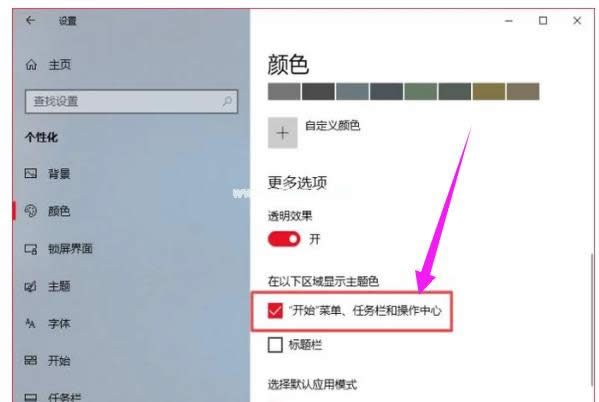Open the 锁屏界面 lock screen icon

point(31,249)
